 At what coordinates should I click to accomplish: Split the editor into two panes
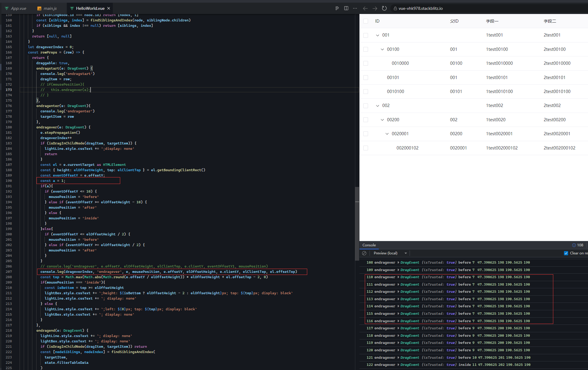click(x=346, y=8)
